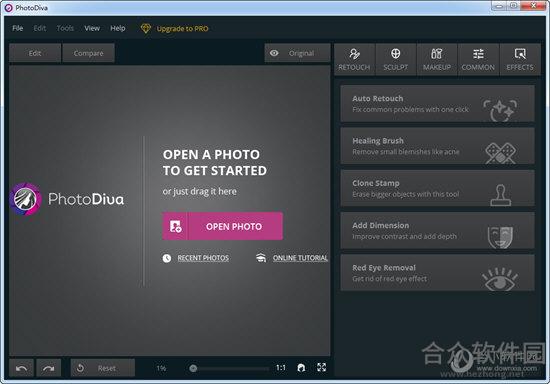The height and width of the screenshot is (384, 550).
Task: Choose the Healing Brush tool
Action: [437, 146]
